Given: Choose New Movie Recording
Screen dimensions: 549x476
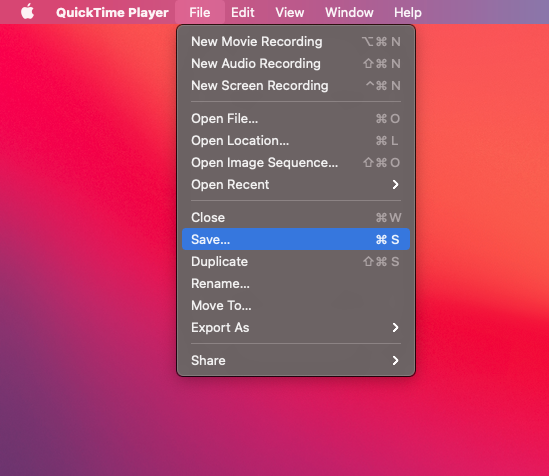Looking at the screenshot, I should [296, 42].
